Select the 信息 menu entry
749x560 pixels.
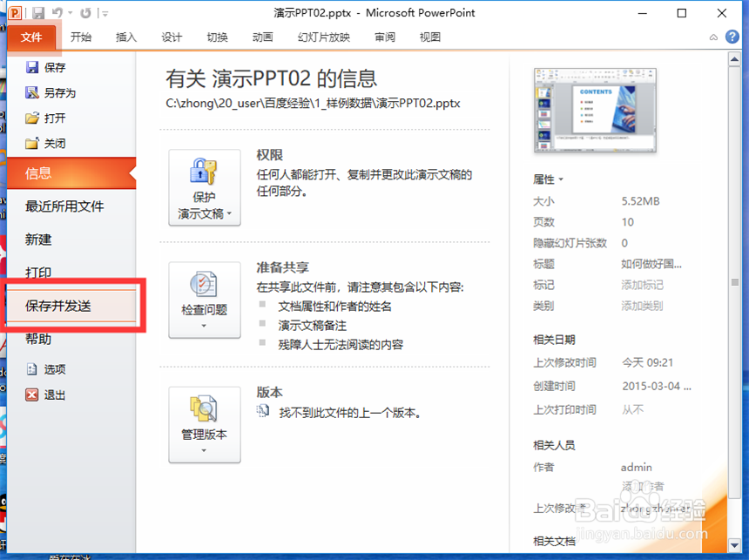(71, 173)
